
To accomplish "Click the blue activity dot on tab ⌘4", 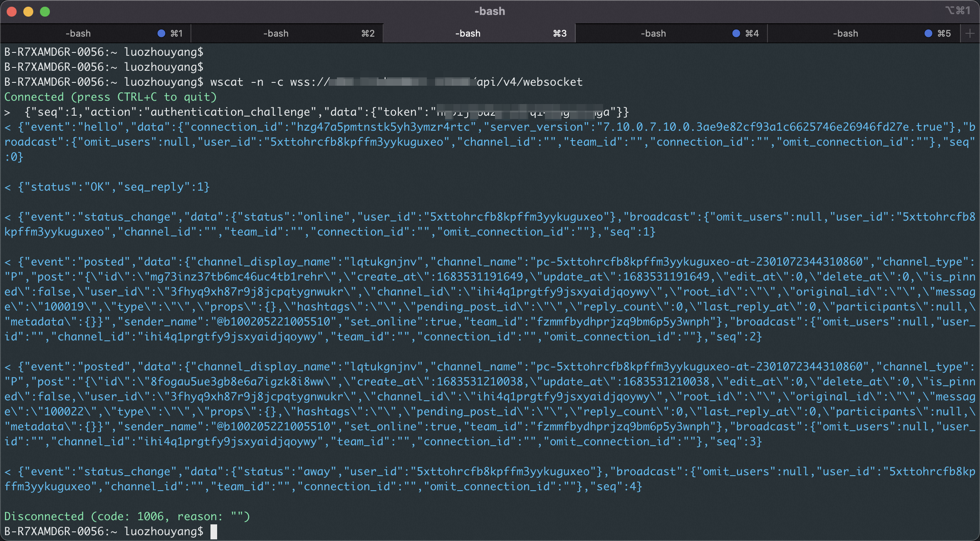I will click(x=736, y=33).
